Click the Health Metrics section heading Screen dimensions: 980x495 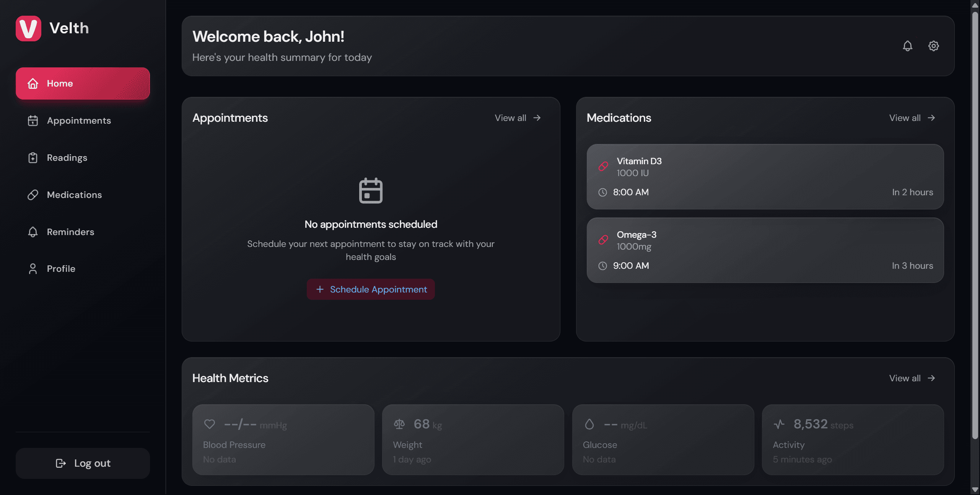230,378
